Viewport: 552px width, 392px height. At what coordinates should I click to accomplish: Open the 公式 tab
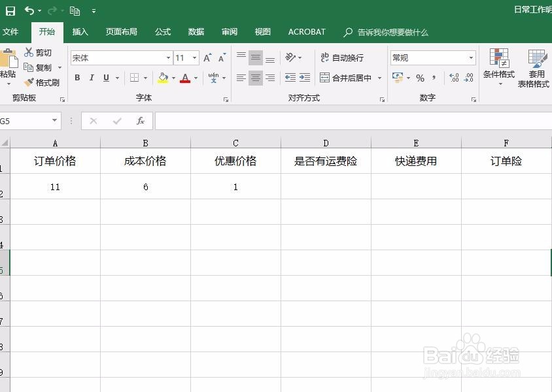[x=163, y=32]
